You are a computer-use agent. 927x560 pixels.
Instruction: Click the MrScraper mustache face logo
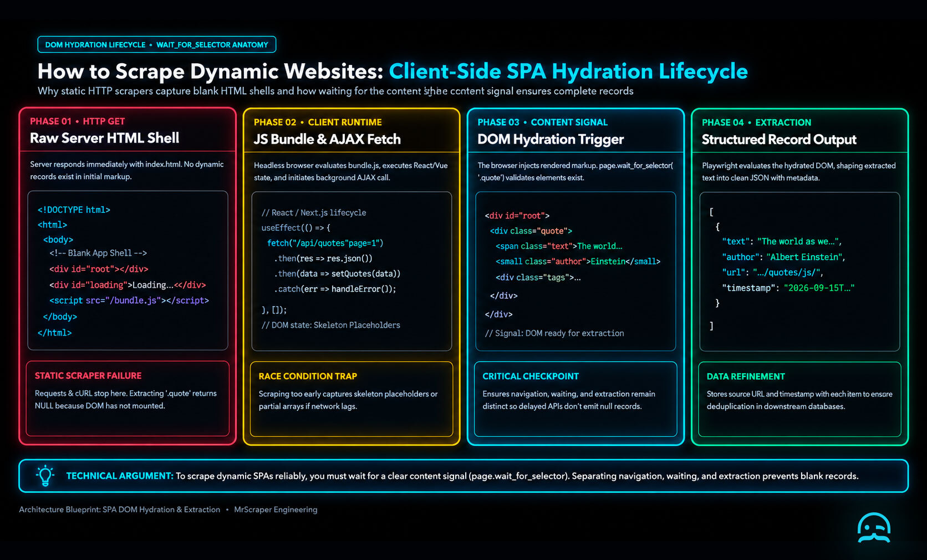874,528
